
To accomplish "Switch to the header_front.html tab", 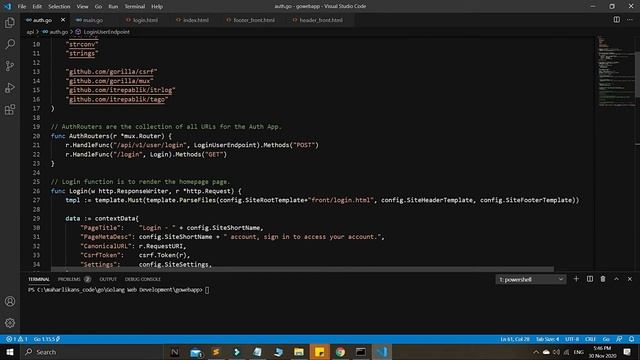I will click(x=321, y=20).
